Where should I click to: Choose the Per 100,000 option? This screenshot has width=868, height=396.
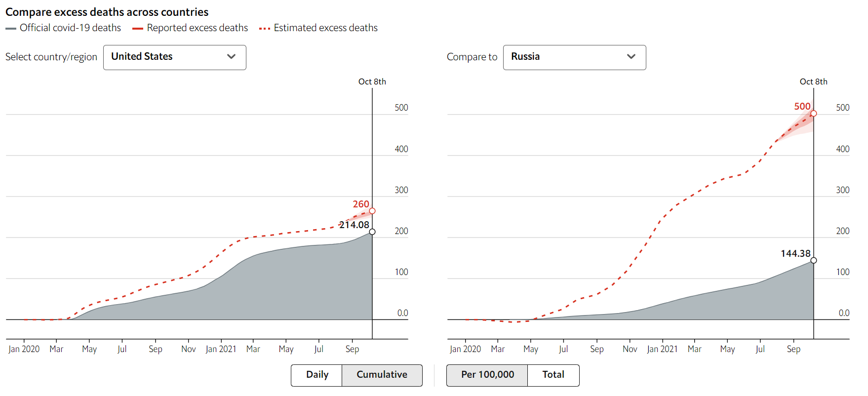[487, 375]
